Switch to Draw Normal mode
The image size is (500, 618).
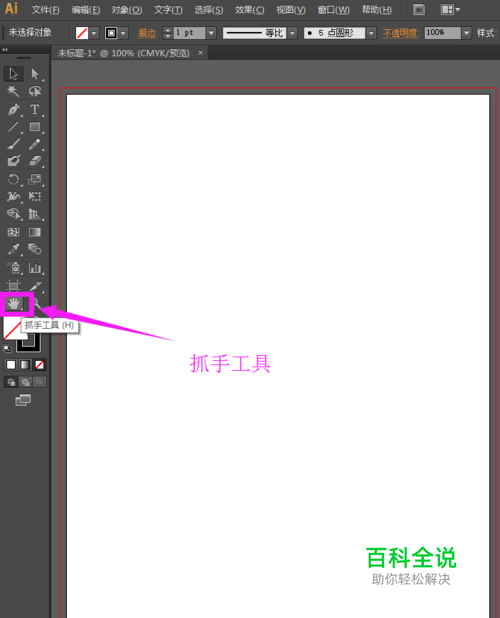point(11,382)
